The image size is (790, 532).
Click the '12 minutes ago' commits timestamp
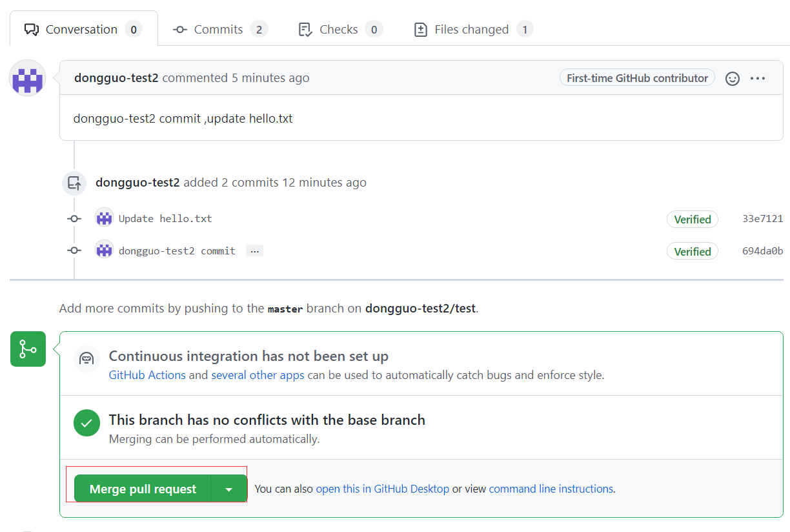click(x=324, y=183)
